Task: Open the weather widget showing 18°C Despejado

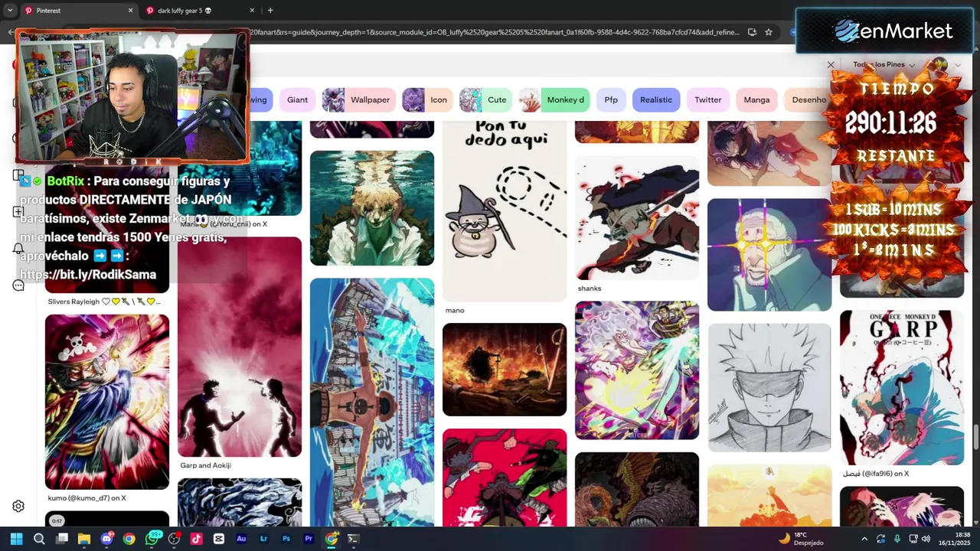Action: [x=801, y=539]
